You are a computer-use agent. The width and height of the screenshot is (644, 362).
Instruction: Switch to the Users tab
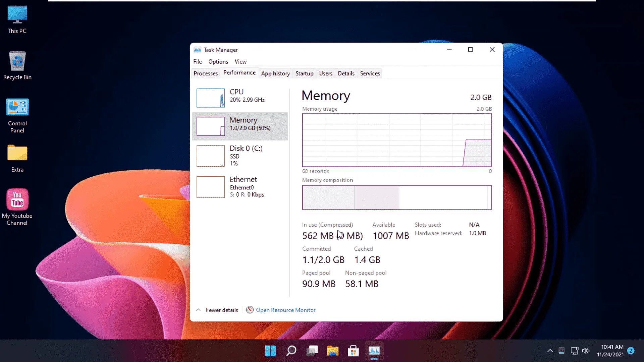tap(326, 73)
